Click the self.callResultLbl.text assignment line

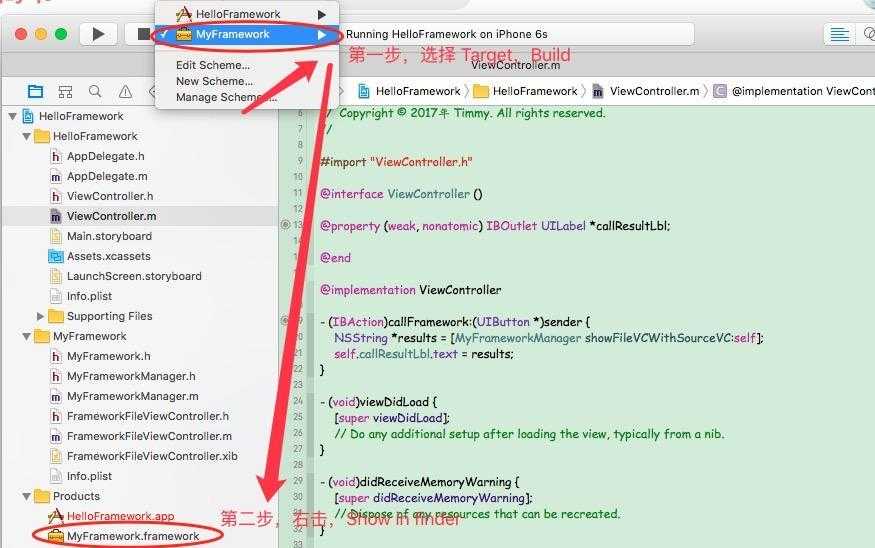click(x=424, y=354)
